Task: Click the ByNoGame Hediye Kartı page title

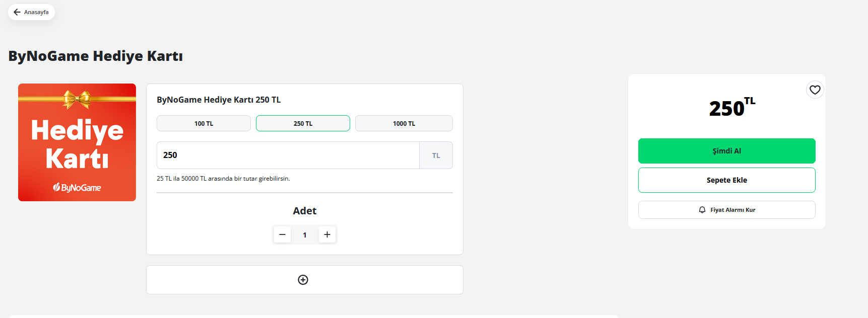Action: point(96,56)
